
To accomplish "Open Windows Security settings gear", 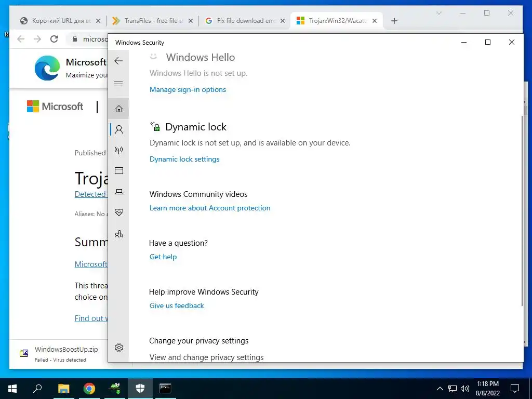I will click(x=119, y=348).
